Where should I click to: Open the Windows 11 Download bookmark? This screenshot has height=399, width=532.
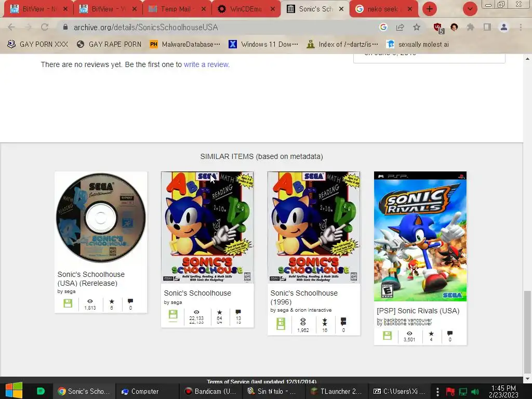(x=263, y=45)
